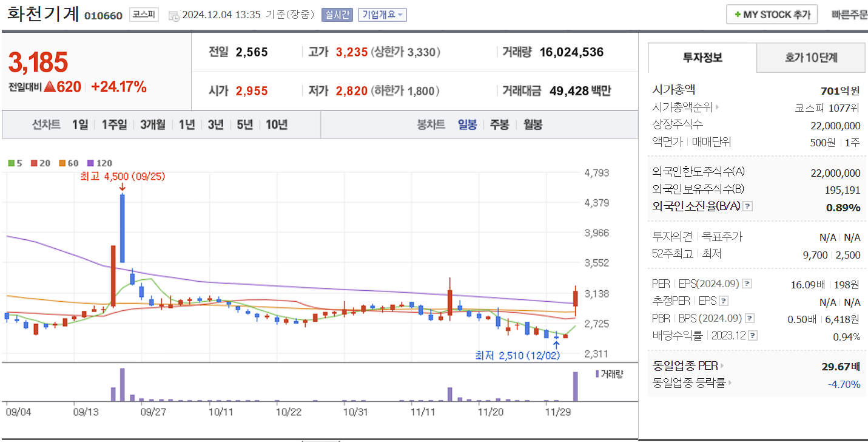Switch to the 호가 10단계 tab
868x442 pixels.
tap(810, 58)
